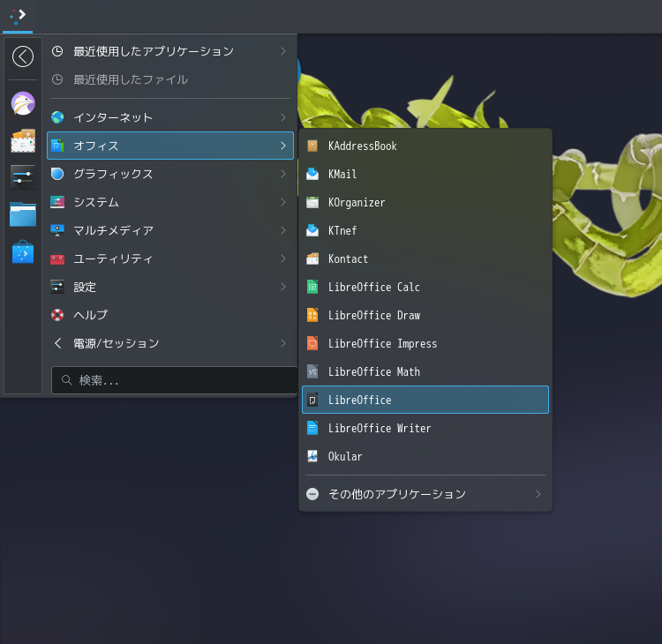This screenshot has height=644, width=662.
Task: Click the LibreOffice Calc spreadsheet icon
Action: point(312,287)
